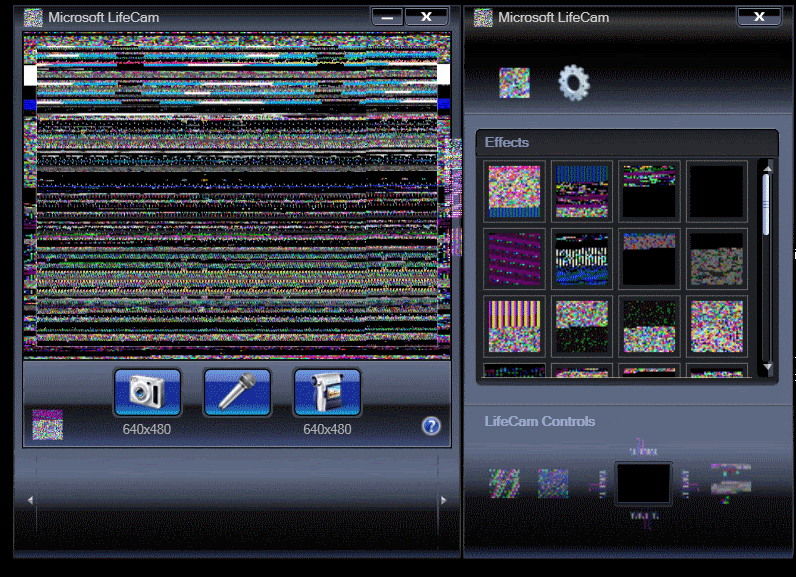796x577 pixels.
Task: Open settings gear in the right LifeCam window
Action: pos(574,82)
